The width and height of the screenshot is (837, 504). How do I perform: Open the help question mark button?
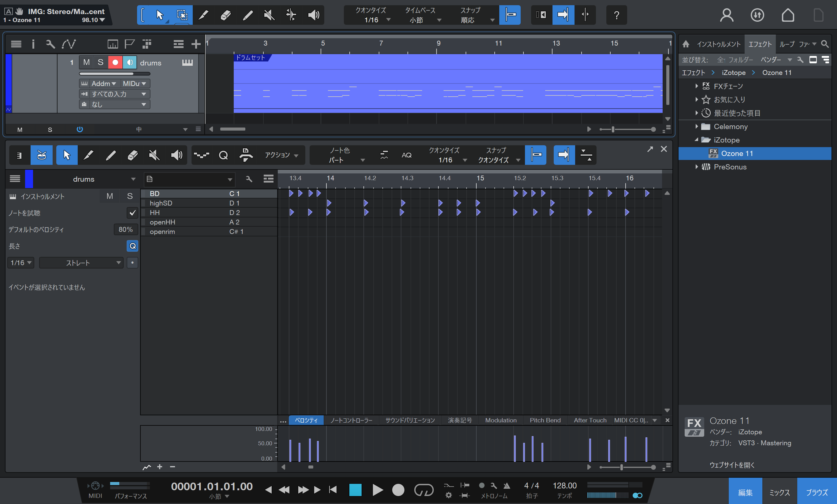tap(616, 15)
